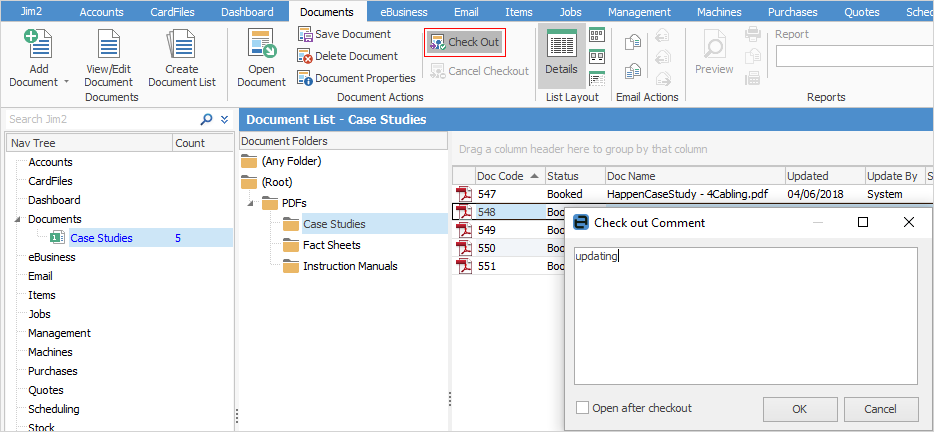Expand the search options chevron
The width and height of the screenshot is (934, 432).
pos(224,119)
